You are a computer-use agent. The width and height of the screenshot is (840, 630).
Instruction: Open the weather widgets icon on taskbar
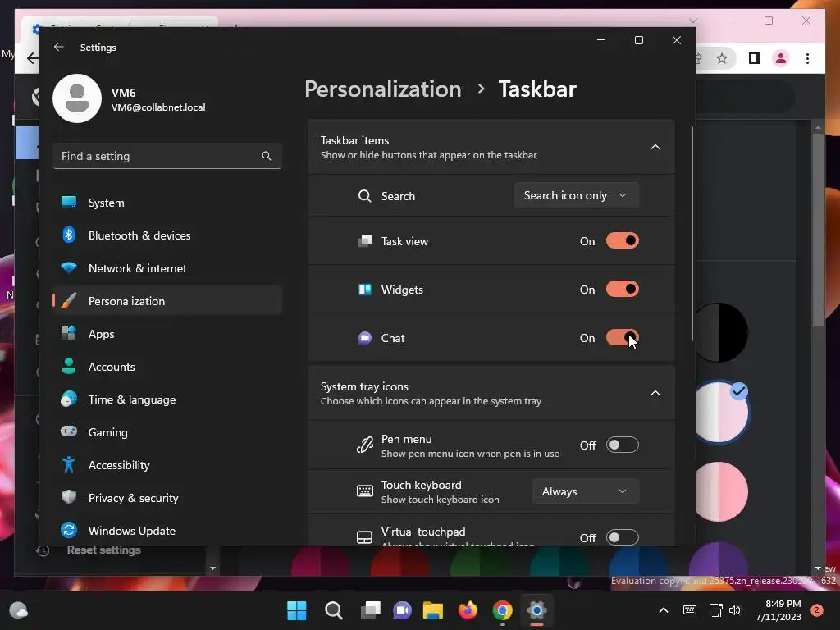(x=19, y=610)
